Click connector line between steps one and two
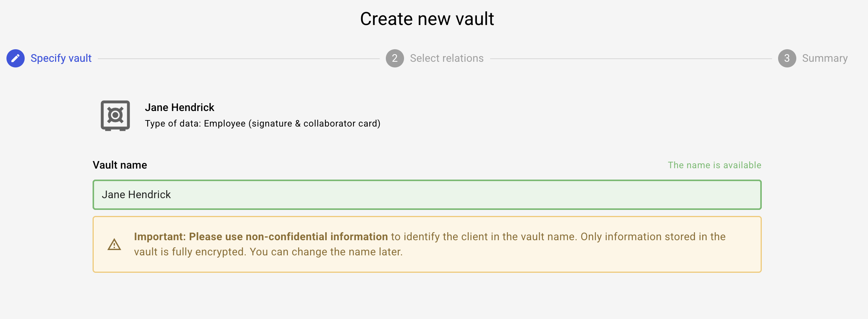This screenshot has height=319, width=868. click(x=239, y=59)
